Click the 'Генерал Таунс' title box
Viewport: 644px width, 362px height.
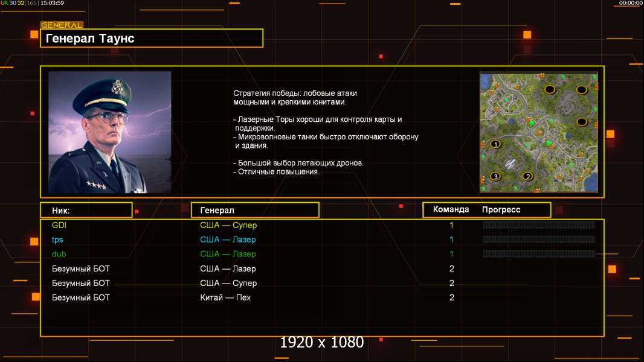[x=152, y=38]
